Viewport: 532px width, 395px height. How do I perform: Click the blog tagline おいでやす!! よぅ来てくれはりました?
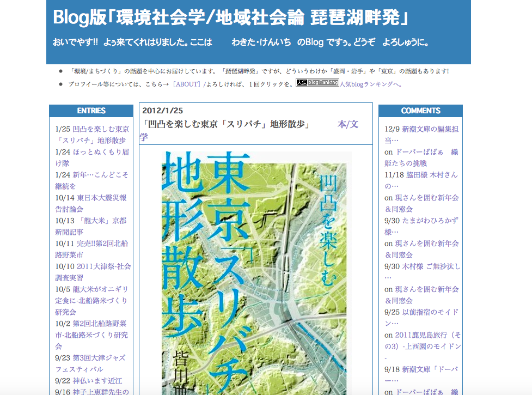click(241, 42)
